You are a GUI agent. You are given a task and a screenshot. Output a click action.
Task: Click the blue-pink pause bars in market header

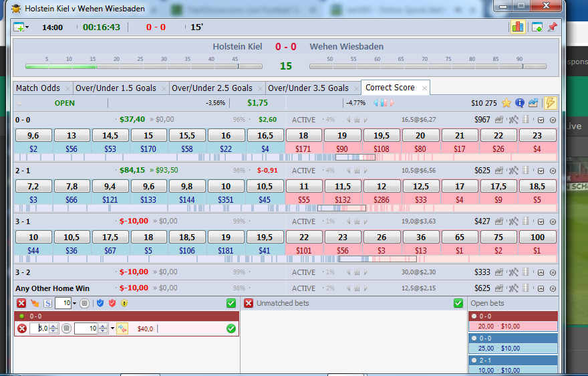click(x=384, y=103)
